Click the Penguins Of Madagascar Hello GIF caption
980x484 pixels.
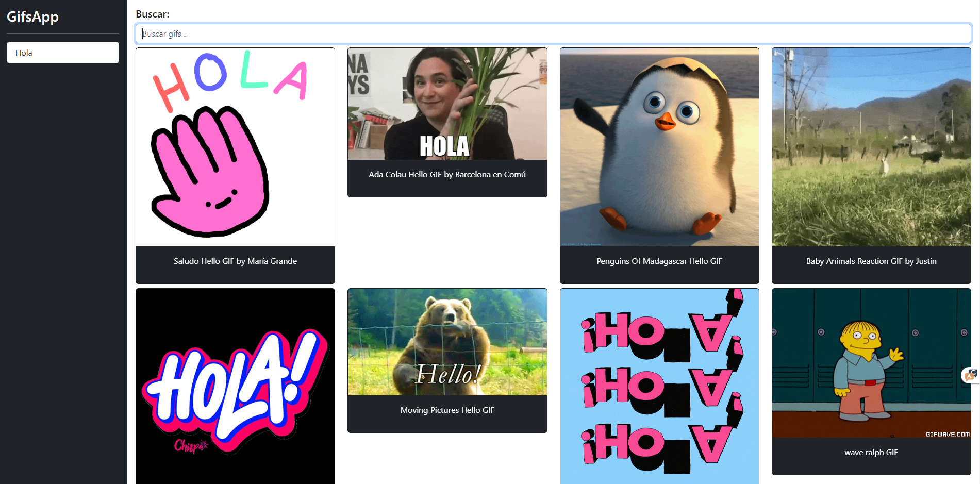click(659, 261)
